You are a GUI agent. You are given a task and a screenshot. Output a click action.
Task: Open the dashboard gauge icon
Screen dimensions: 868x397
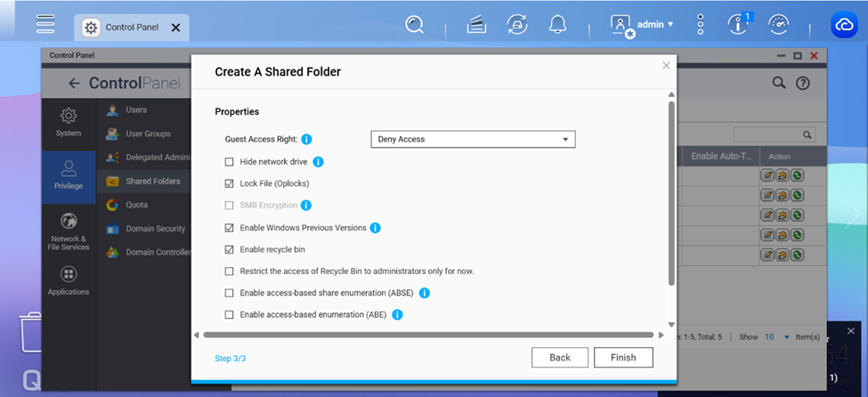[778, 25]
